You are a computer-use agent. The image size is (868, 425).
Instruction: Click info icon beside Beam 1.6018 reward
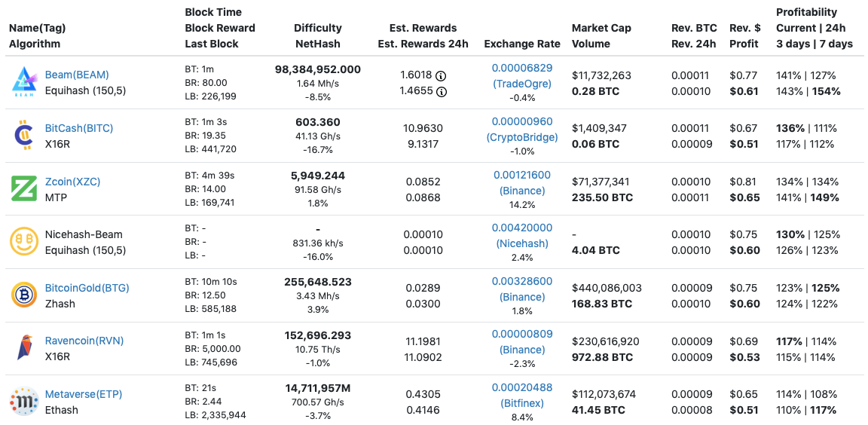pyautogui.click(x=442, y=75)
